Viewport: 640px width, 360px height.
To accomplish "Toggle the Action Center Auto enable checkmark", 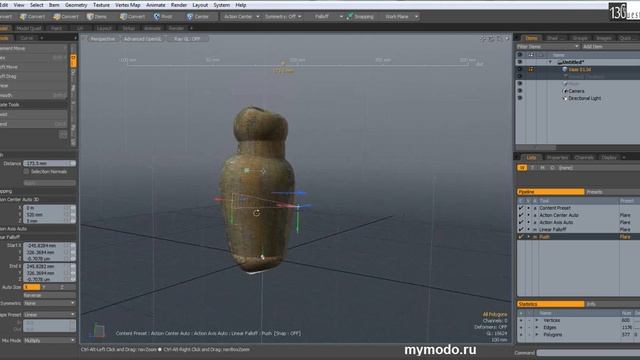I will tap(521, 215).
